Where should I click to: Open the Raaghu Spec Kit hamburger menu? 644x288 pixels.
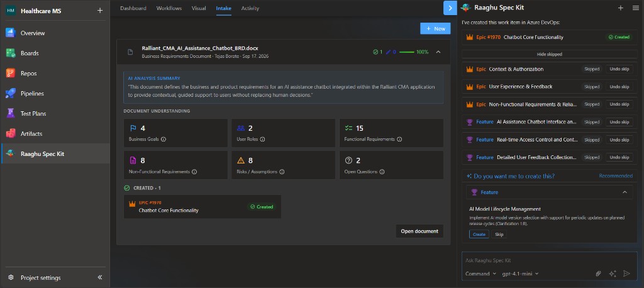(x=635, y=8)
